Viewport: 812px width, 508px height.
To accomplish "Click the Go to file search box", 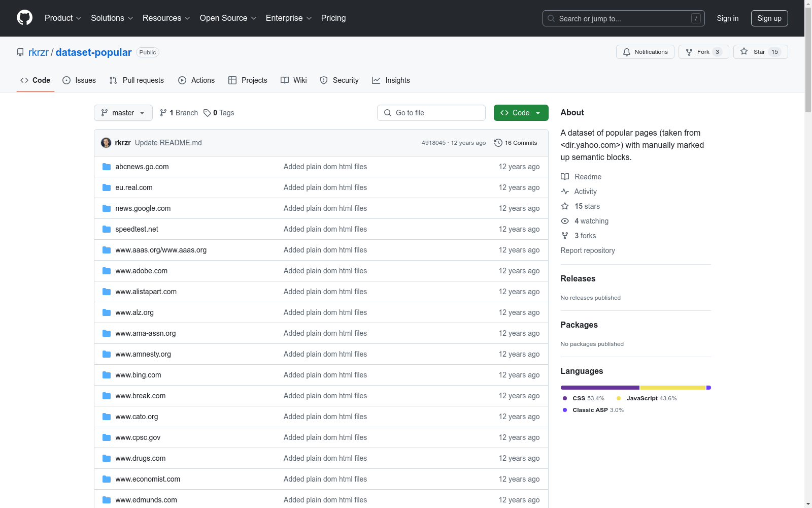I will 431,113.
